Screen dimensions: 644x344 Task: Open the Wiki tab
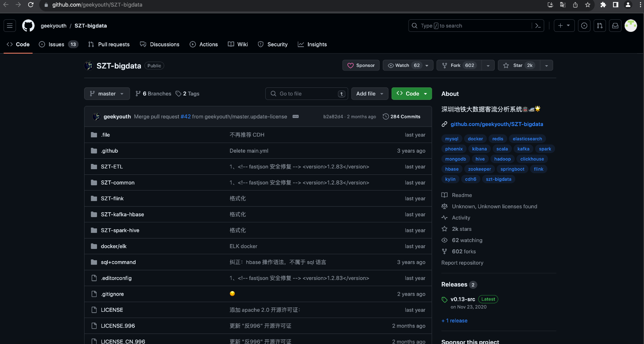[238, 44]
